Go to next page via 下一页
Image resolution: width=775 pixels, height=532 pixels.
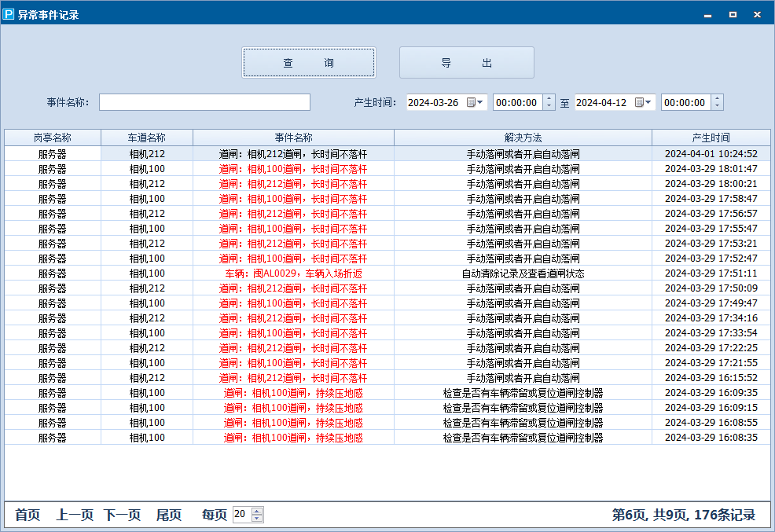pos(122,515)
